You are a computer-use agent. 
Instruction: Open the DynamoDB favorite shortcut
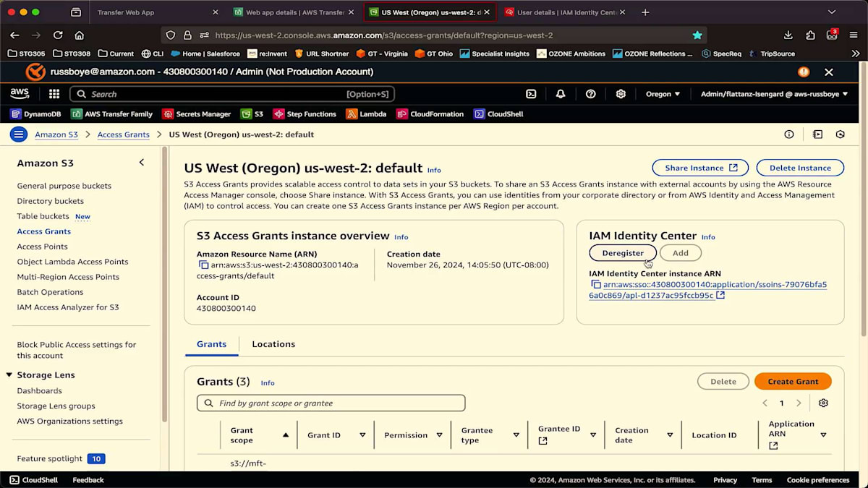pos(35,114)
